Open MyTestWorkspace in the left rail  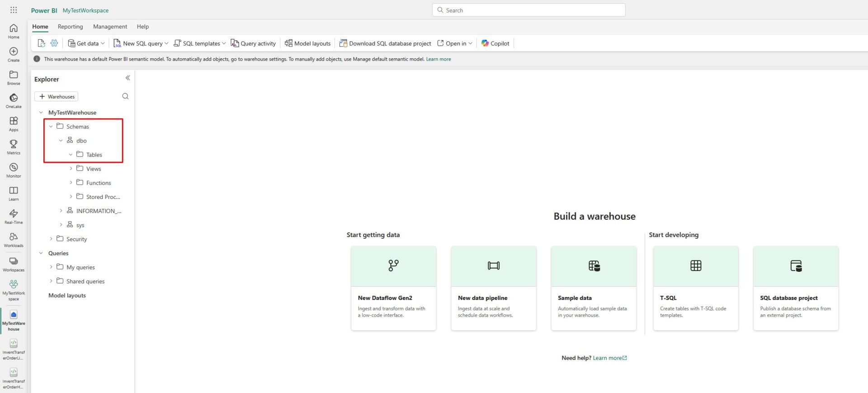(x=14, y=290)
